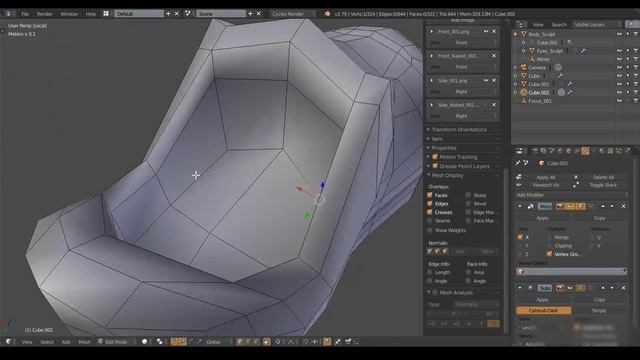Click the viewport shading sphere icon
The width and height of the screenshot is (640, 360).
(x=144, y=342)
